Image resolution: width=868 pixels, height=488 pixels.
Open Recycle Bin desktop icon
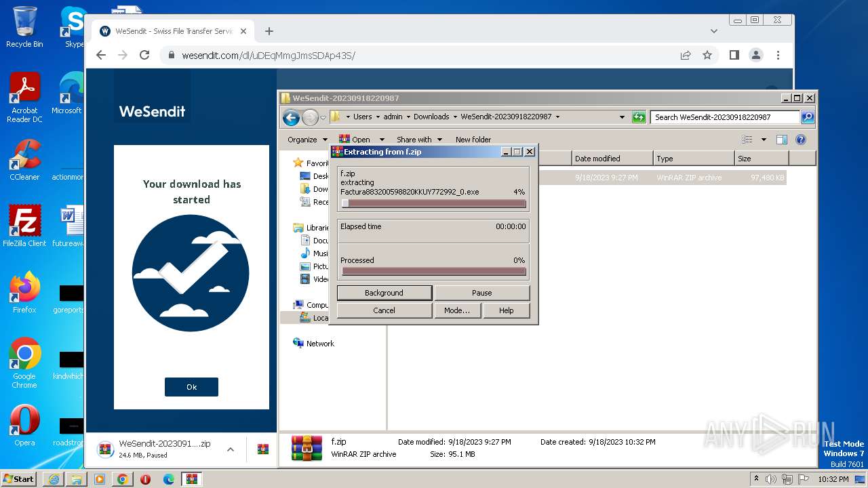tap(24, 27)
